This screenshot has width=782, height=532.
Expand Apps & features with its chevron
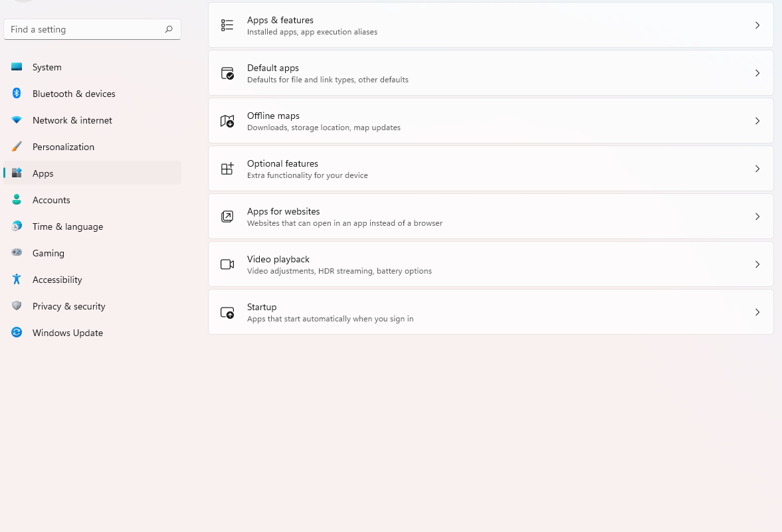click(x=757, y=25)
